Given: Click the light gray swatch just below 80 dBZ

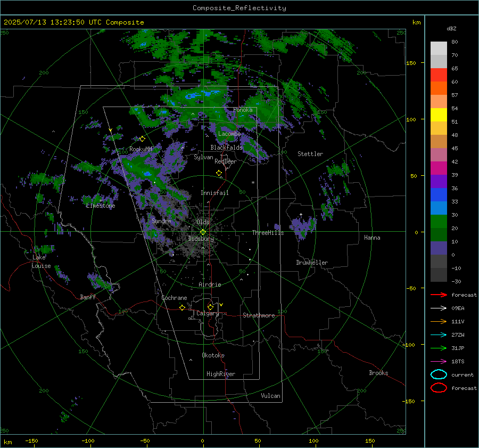Looking at the screenshot, I should pos(439,48).
